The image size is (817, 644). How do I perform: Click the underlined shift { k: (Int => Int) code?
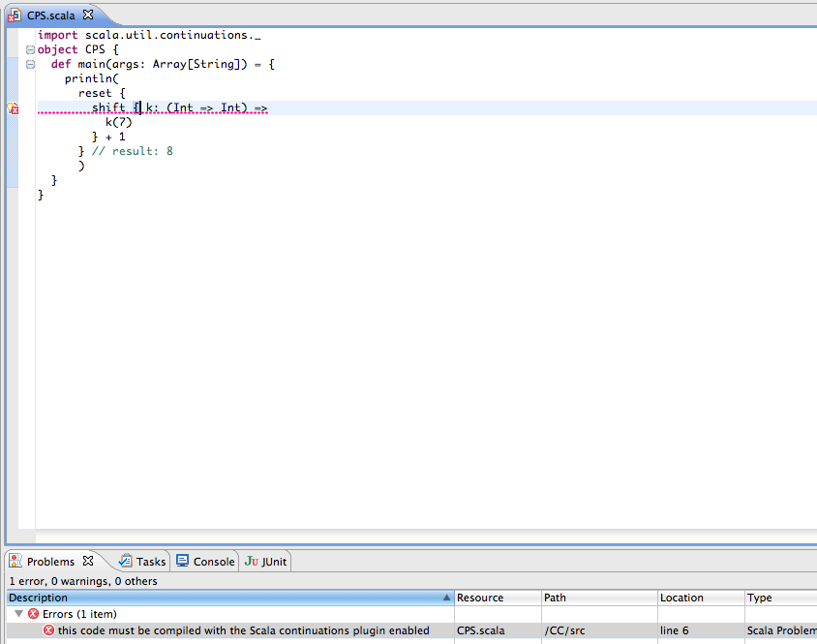(x=180, y=107)
